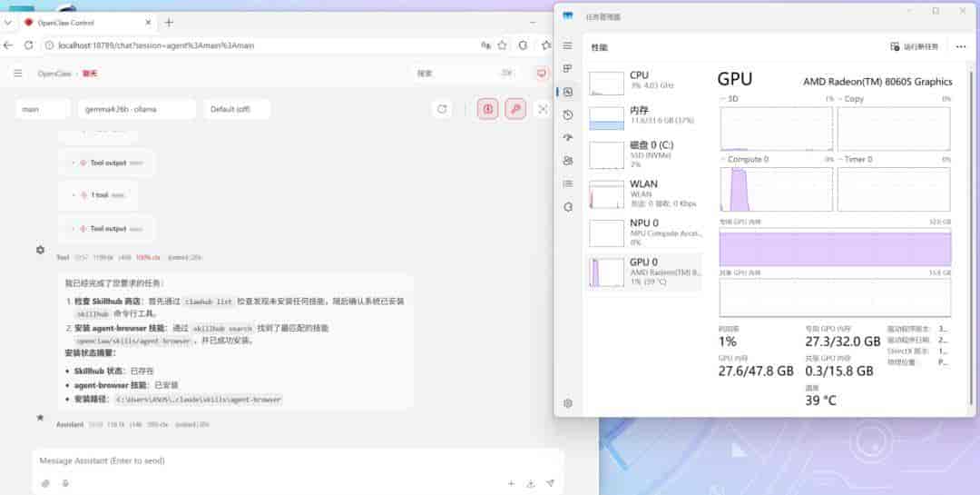
Task: Go to OpenClaw breadcrumb link
Action: tap(54, 74)
